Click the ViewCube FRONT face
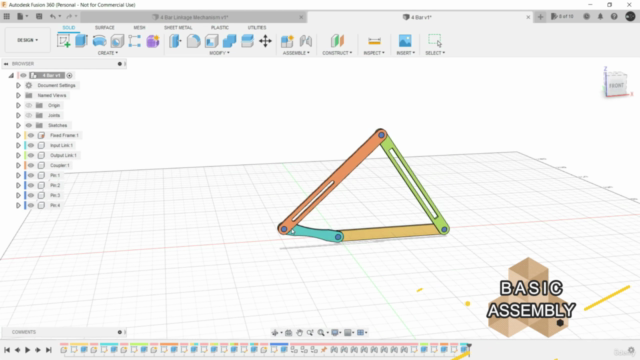 tap(616, 85)
